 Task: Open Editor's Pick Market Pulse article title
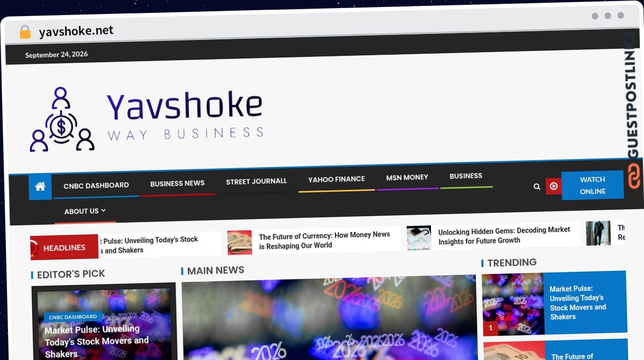click(x=97, y=341)
